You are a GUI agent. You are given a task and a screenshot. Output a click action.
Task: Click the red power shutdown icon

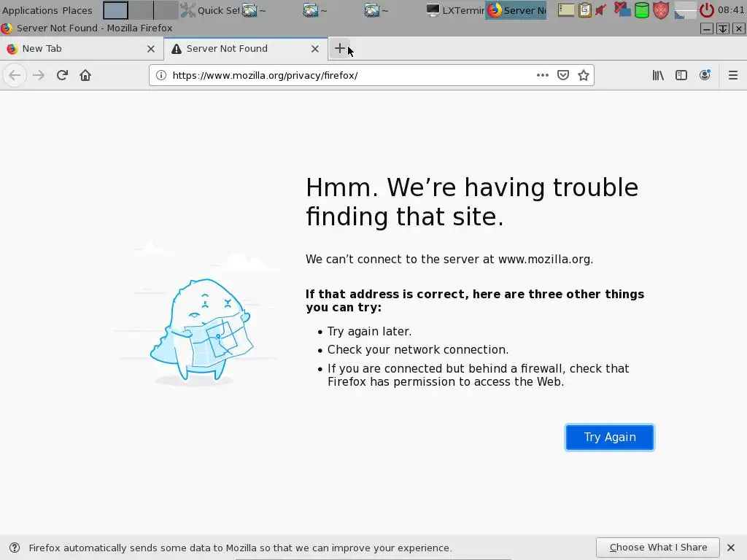pyautogui.click(x=706, y=10)
